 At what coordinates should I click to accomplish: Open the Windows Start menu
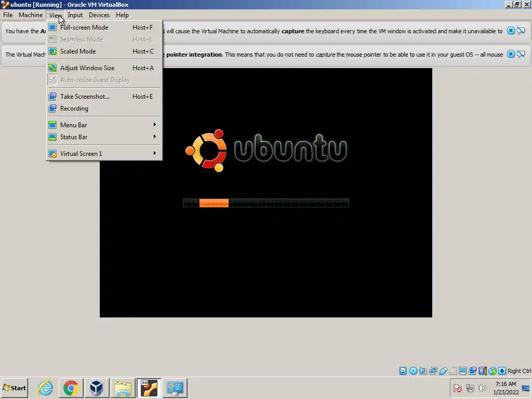[14, 388]
